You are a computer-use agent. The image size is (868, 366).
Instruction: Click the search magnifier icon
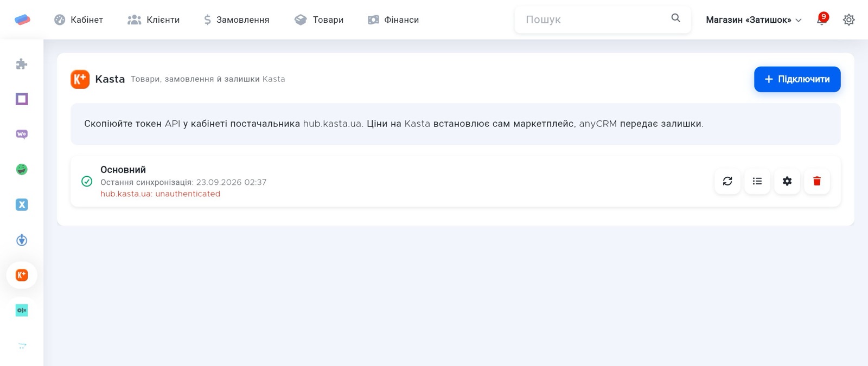click(676, 18)
